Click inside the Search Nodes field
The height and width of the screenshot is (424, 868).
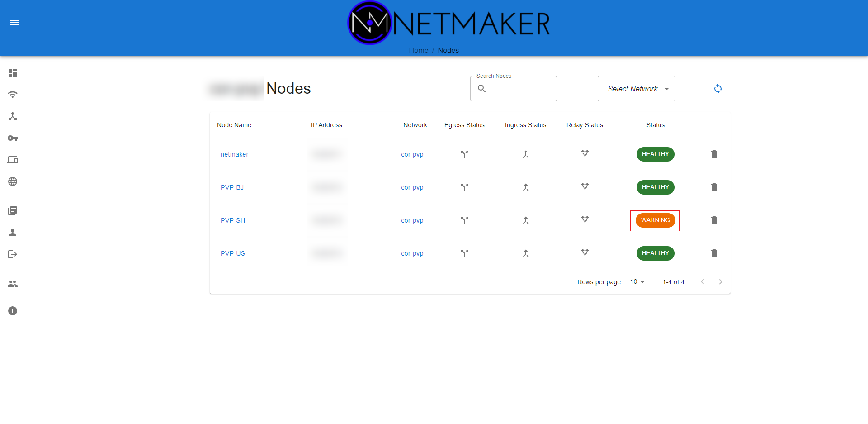coord(513,88)
